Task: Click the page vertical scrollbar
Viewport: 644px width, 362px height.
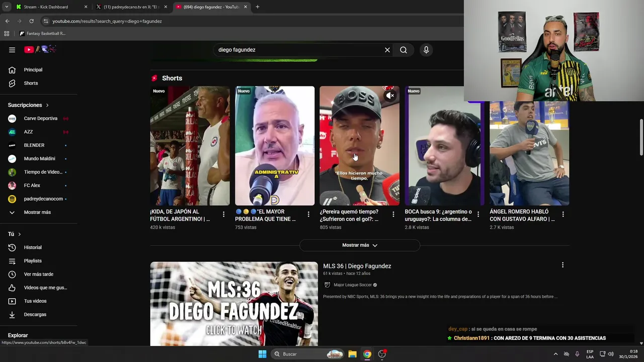Action: click(641, 137)
